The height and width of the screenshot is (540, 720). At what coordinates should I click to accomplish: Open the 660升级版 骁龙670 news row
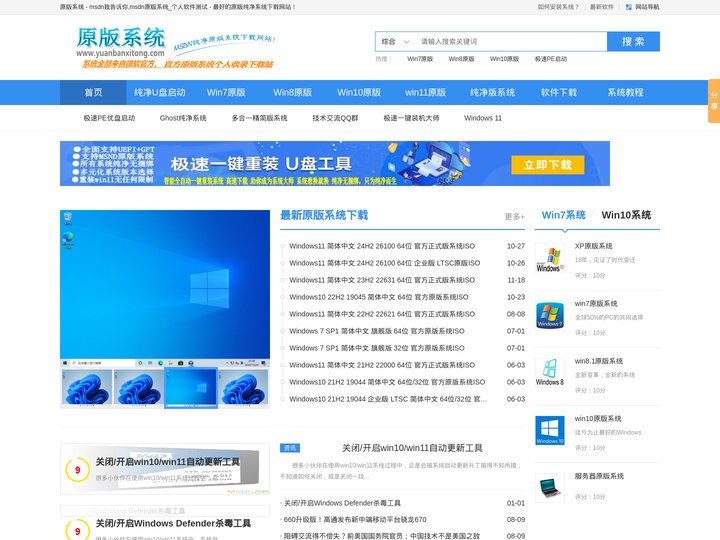402,519
